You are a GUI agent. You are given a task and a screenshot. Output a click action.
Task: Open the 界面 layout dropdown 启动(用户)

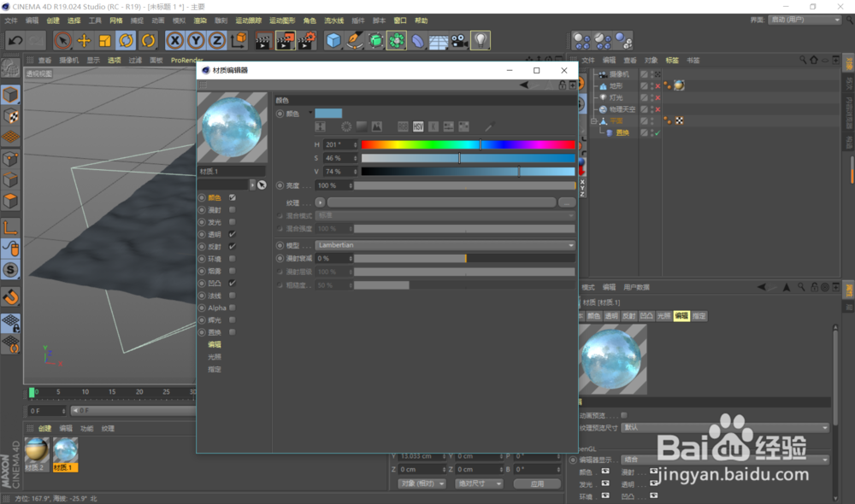point(805,20)
